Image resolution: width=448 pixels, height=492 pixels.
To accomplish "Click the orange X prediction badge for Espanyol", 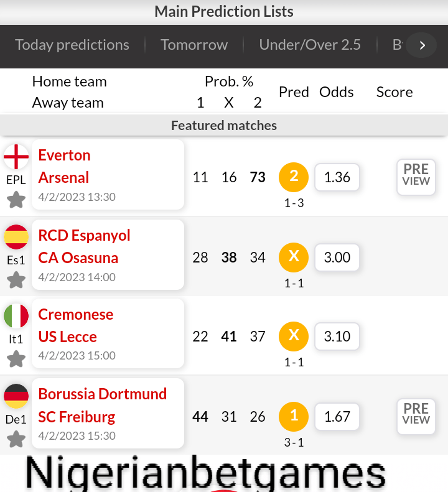I will (294, 257).
